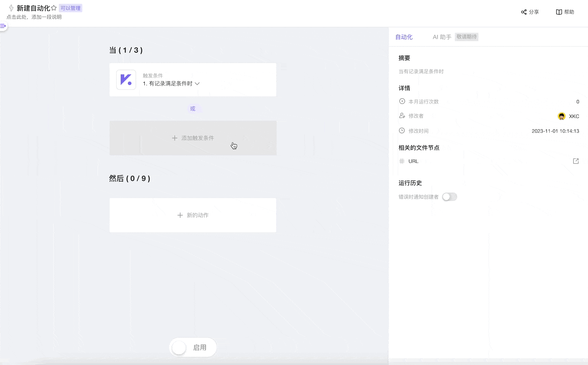The width and height of the screenshot is (588, 365).
Task: Click the 或 connector between triggers
Action: (193, 108)
